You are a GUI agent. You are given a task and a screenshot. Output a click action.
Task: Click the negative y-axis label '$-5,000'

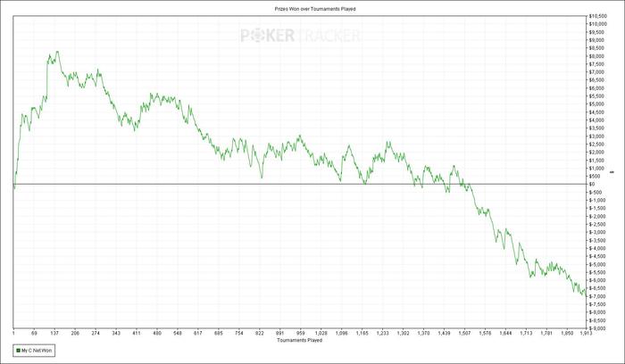[x=597, y=264]
